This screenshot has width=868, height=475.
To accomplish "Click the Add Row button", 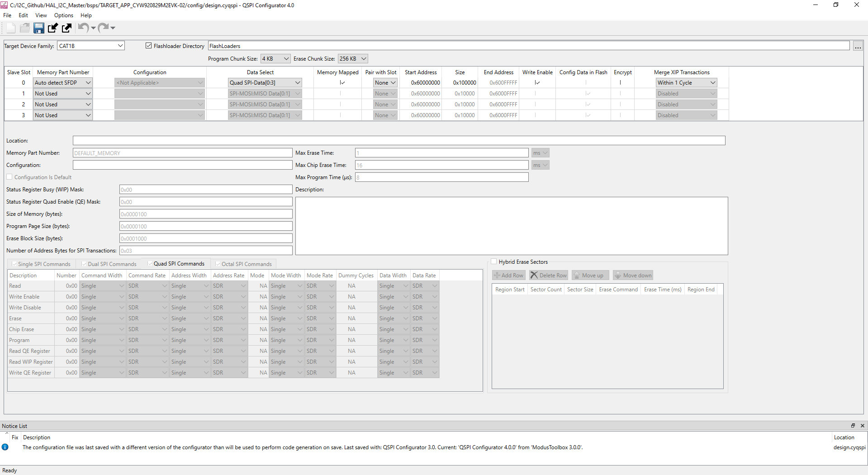I will click(508, 275).
